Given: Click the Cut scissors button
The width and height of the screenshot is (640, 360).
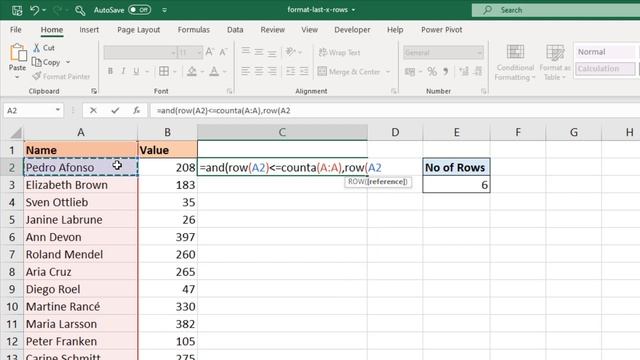Looking at the screenshot, I should (44, 48).
